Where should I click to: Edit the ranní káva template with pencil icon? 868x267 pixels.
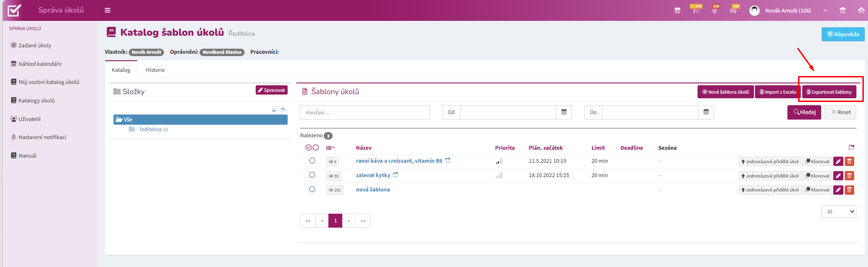[838, 161]
